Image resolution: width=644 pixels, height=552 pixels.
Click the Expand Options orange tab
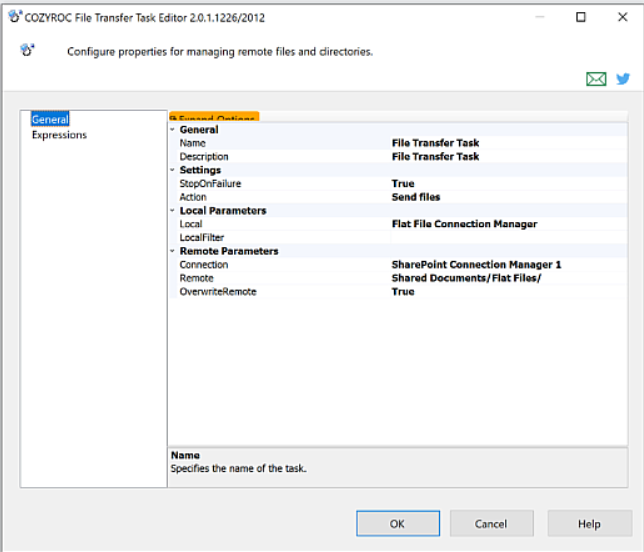[x=214, y=117]
